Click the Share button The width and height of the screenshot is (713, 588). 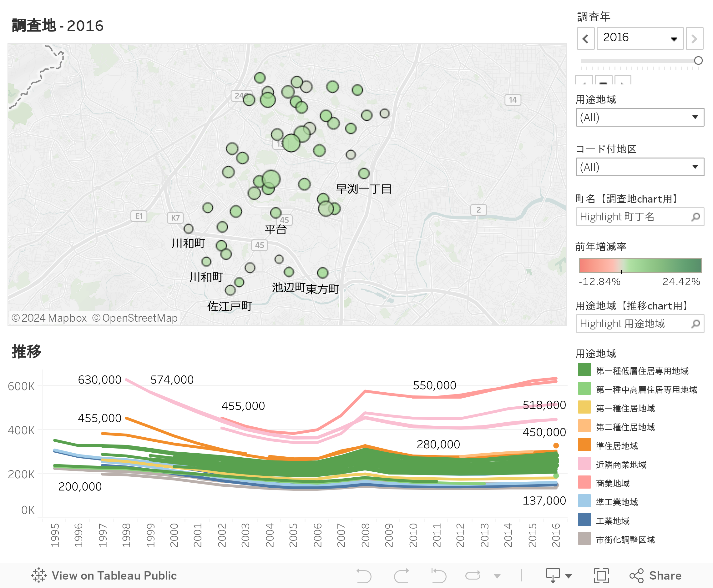tap(656, 575)
